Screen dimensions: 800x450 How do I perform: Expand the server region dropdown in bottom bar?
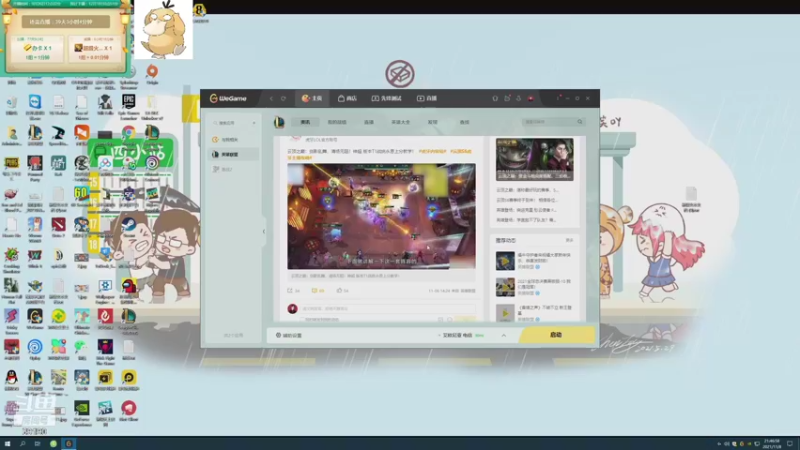461,335
